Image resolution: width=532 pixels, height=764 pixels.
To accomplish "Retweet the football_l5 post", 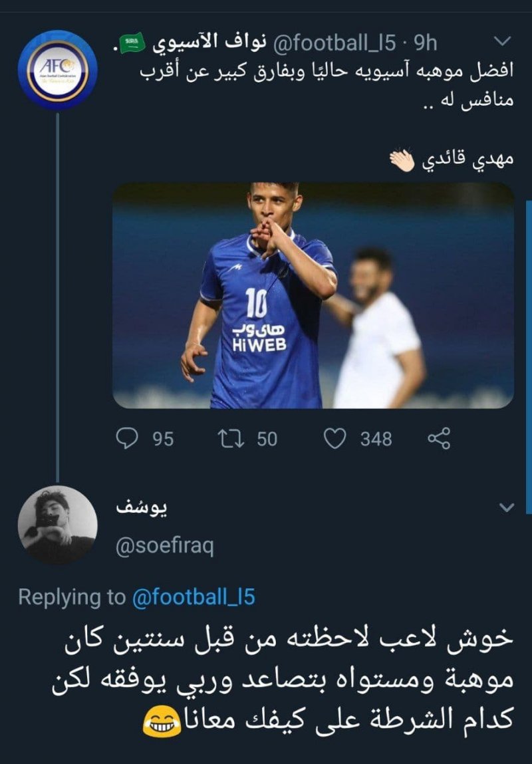I will (229, 438).
